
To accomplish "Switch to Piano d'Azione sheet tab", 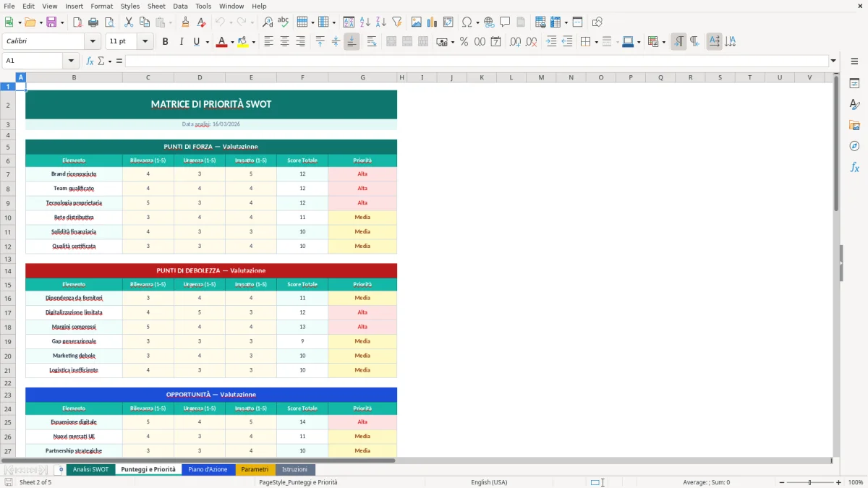I will pos(208,469).
